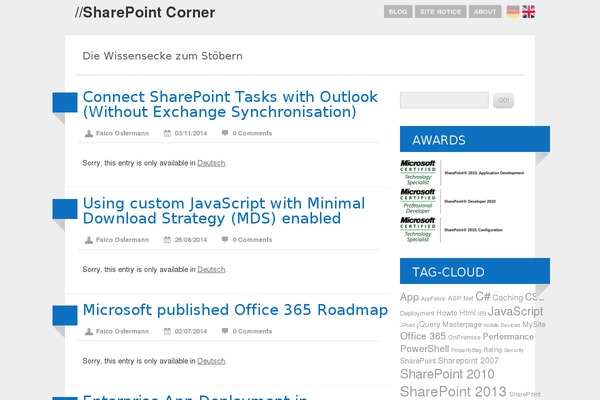Select the Deployment tag
600x400 pixels.
point(417,313)
